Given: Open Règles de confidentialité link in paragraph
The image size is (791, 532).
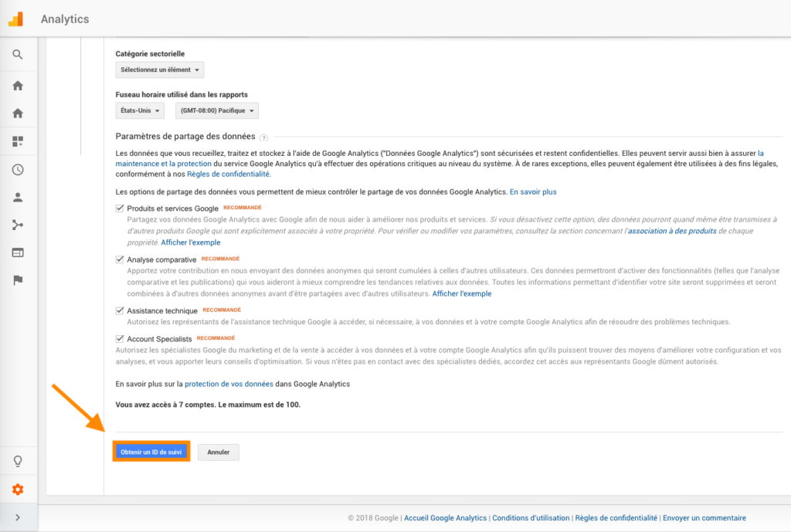Looking at the screenshot, I should point(229,174).
